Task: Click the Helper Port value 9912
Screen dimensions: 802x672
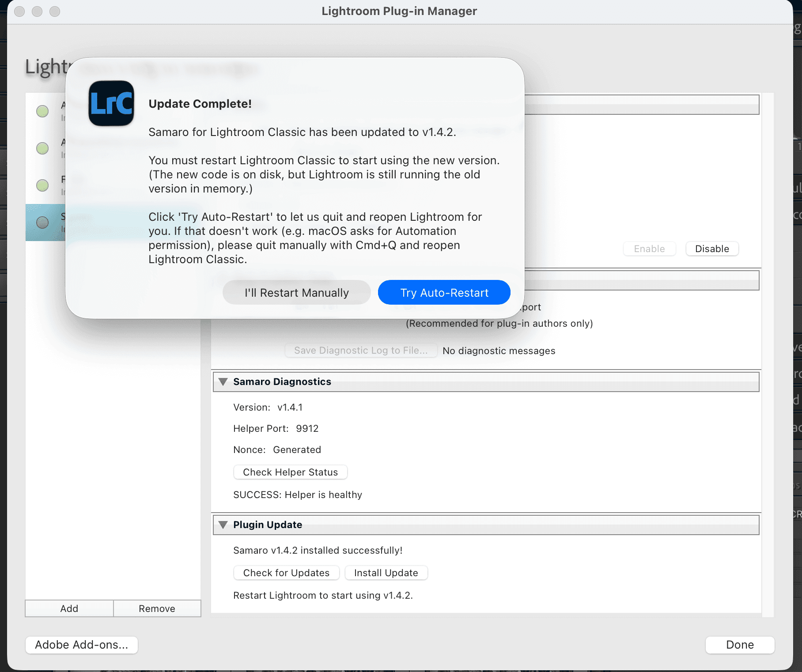Action: click(307, 428)
